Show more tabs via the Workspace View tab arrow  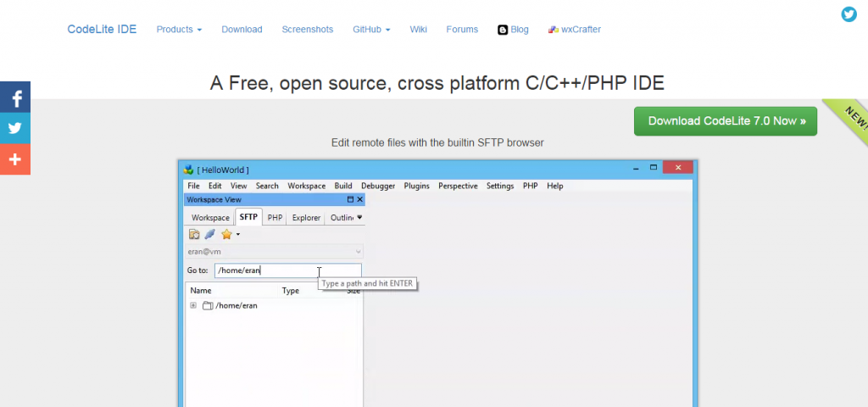[x=359, y=217]
